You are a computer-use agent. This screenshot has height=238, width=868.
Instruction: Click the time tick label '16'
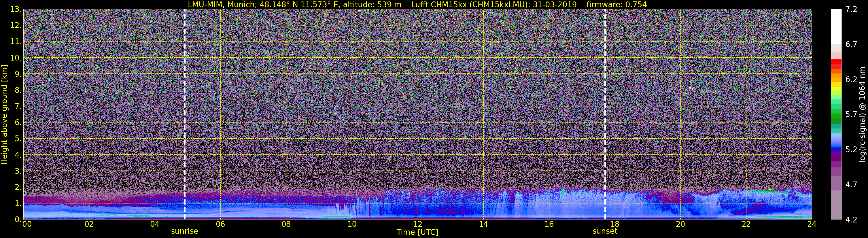click(x=549, y=224)
